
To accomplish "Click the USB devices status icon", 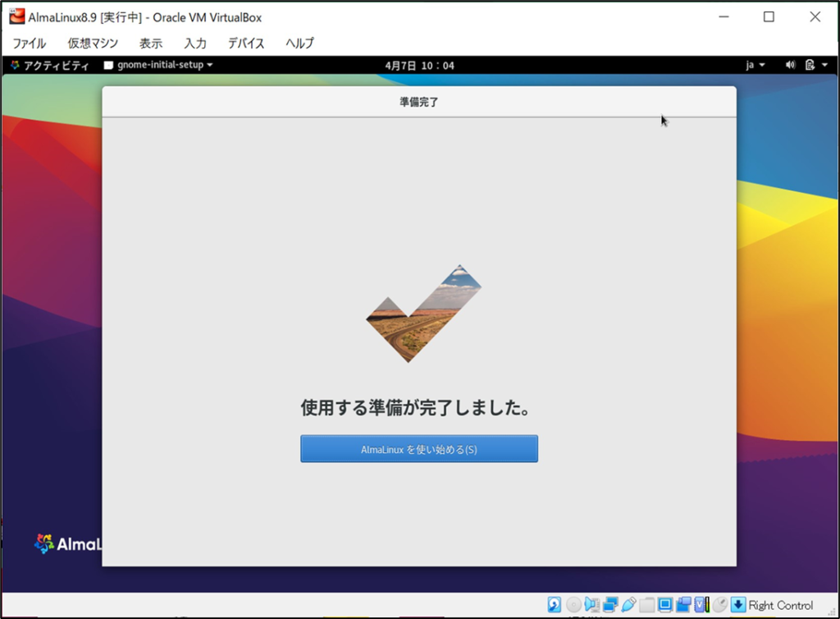I will [629, 605].
